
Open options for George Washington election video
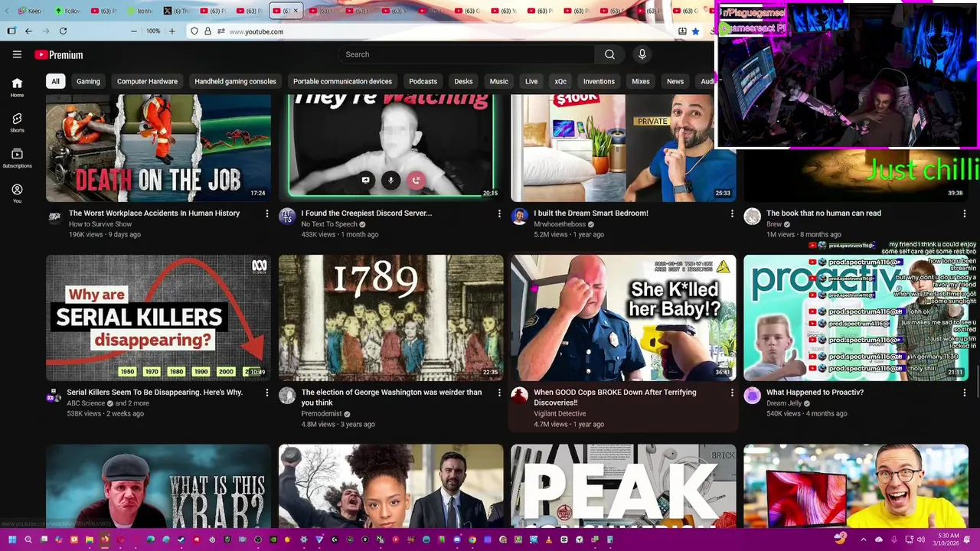(x=499, y=393)
